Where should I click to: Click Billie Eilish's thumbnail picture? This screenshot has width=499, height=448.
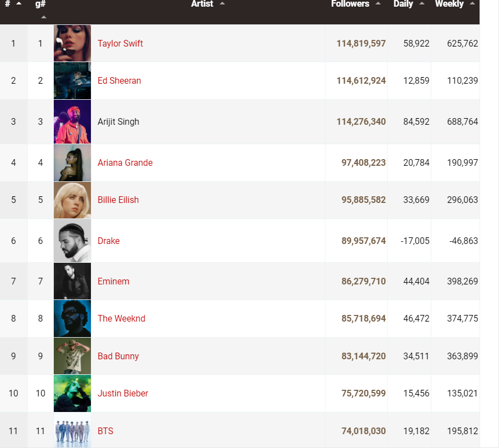tap(72, 200)
